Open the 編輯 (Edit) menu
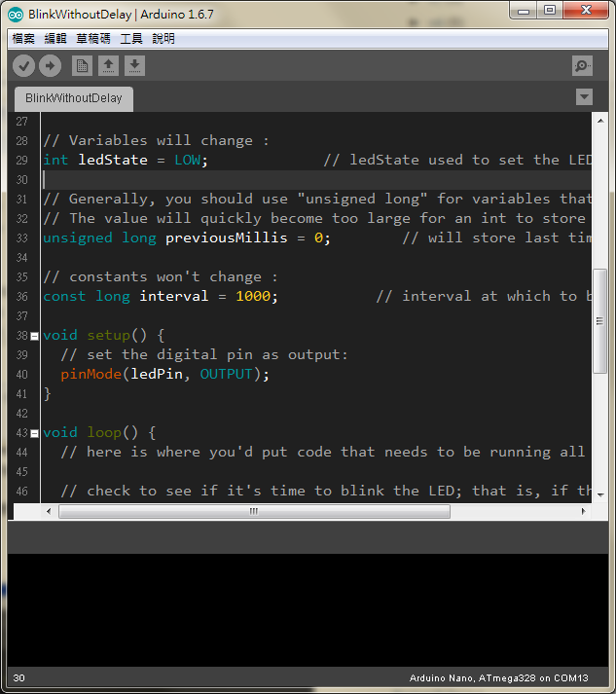The width and height of the screenshot is (616, 694). click(55, 39)
